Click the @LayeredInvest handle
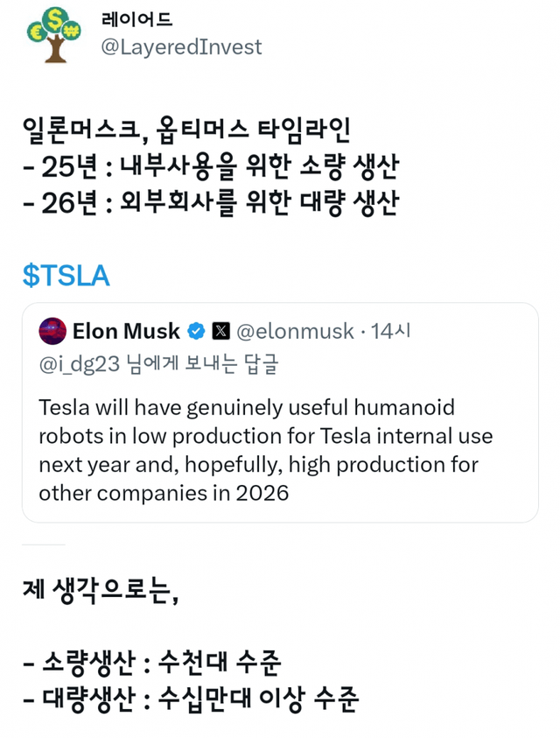Screen dimensions: 560x738 182,47
